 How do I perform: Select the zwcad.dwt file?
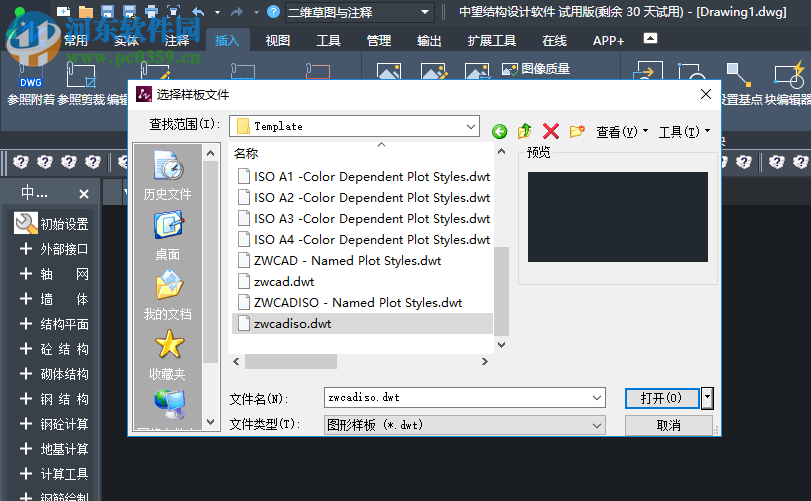276,282
